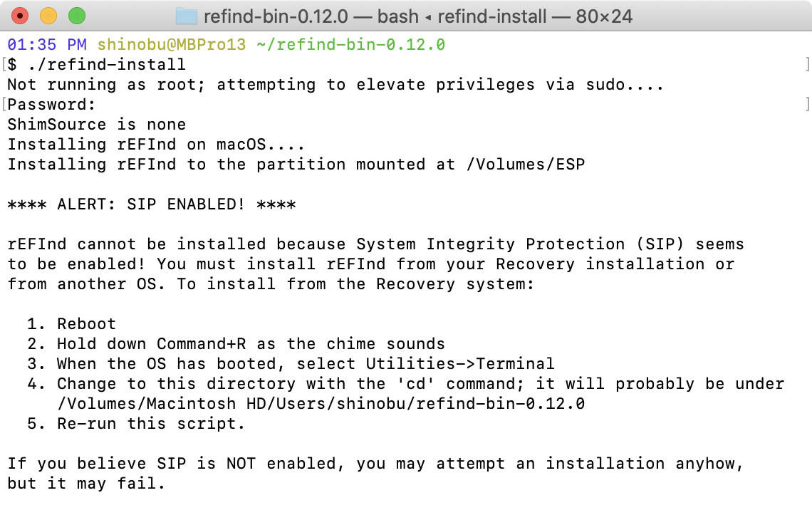This screenshot has width=812, height=520.
Task: Click the 'Hold down Command+R' instruction line
Action: pos(236,344)
